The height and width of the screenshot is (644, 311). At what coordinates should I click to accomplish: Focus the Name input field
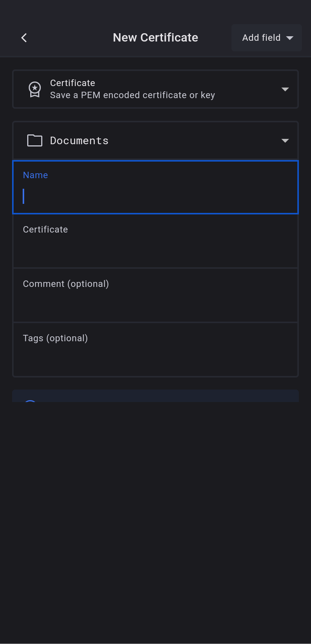point(155,196)
